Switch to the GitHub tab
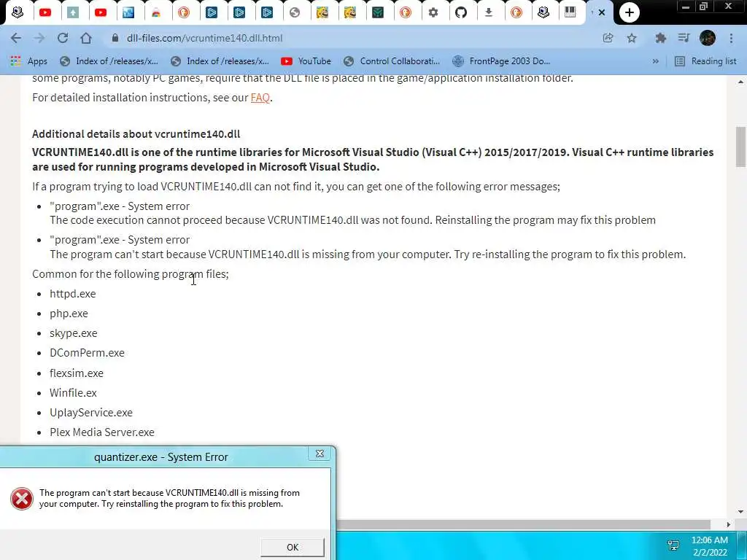 (461, 12)
